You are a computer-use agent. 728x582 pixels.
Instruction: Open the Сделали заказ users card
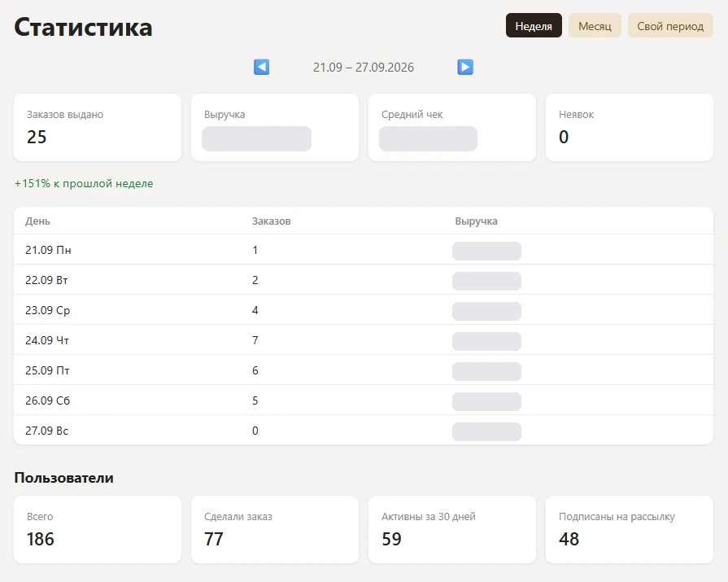(275, 530)
